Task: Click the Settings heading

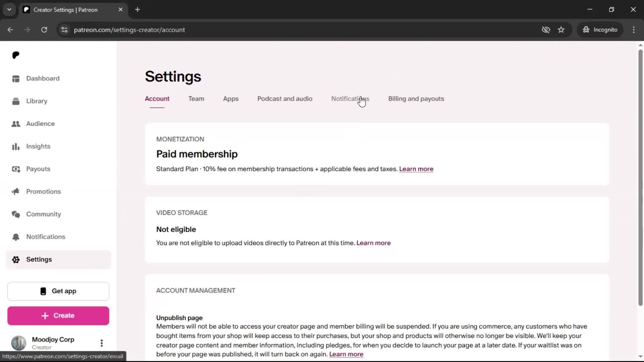Action: pos(173,76)
